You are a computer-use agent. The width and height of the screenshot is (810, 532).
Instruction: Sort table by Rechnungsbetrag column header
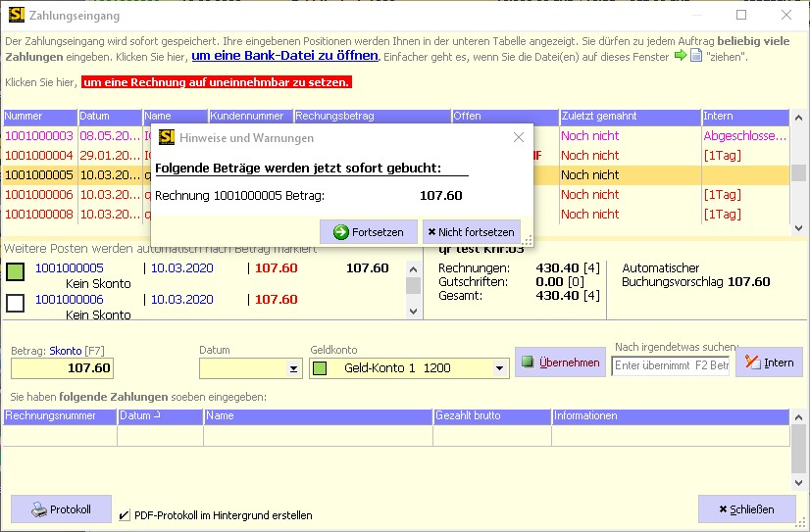pos(371,117)
